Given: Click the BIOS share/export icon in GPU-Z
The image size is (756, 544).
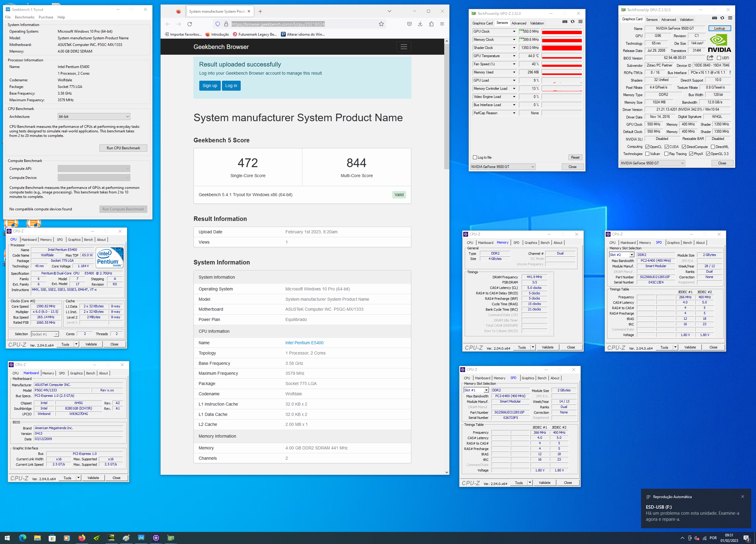Looking at the screenshot, I should click(x=710, y=58).
